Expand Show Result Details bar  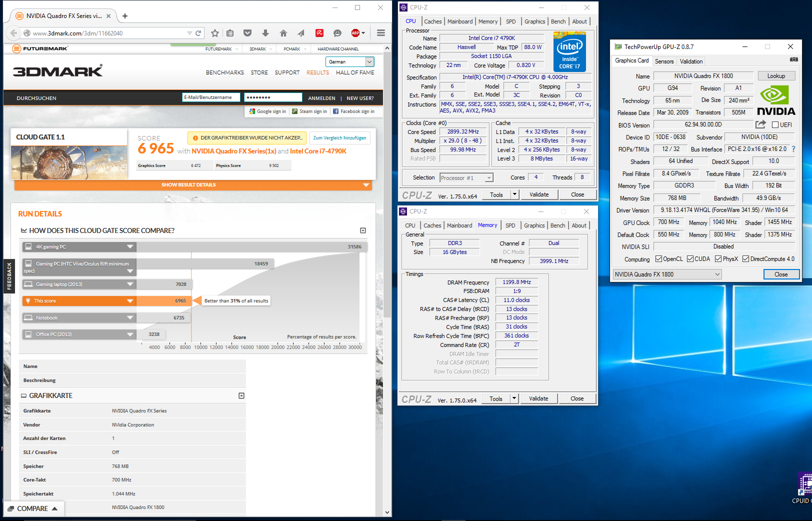193,185
